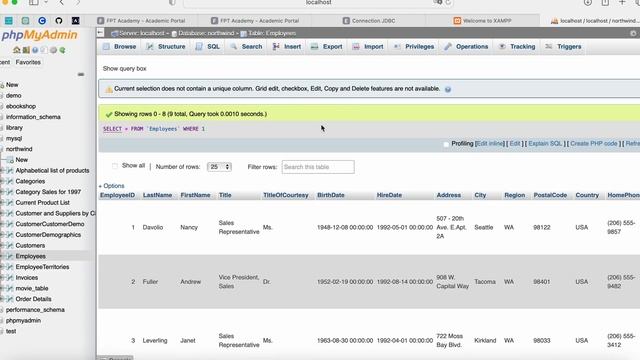The width and height of the screenshot is (640, 360).
Task: Show Safari downloads via download icon
Action: click(x=588, y=2)
